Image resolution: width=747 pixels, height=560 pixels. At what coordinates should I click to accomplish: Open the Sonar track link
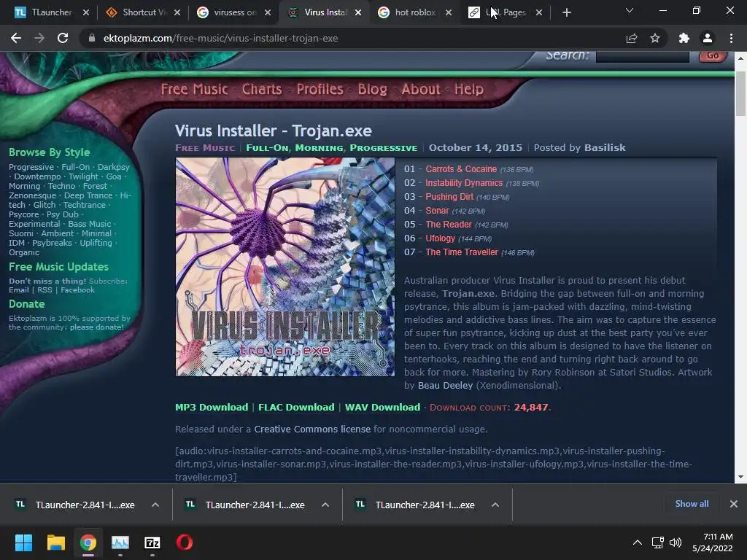437,211
